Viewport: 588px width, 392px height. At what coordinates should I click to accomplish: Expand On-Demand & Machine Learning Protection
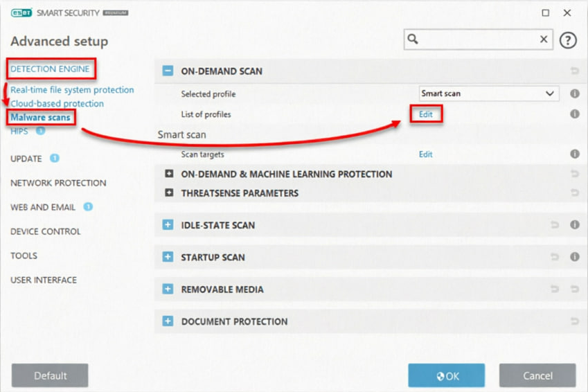pos(169,173)
